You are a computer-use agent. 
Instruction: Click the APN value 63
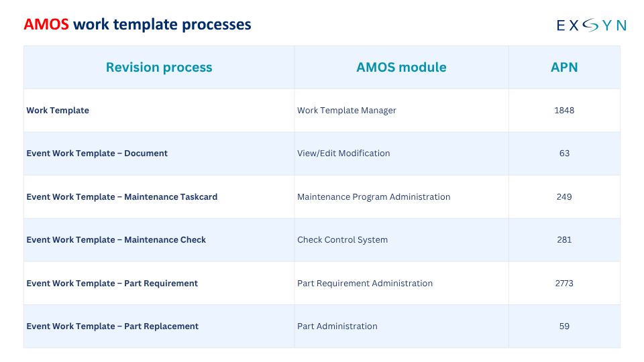point(564,154)
